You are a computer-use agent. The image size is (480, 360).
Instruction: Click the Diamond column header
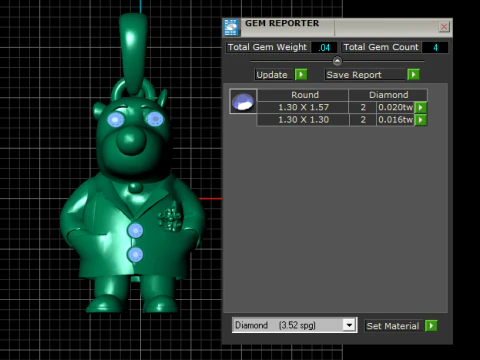pyautogui.click(x=388, y=95)
